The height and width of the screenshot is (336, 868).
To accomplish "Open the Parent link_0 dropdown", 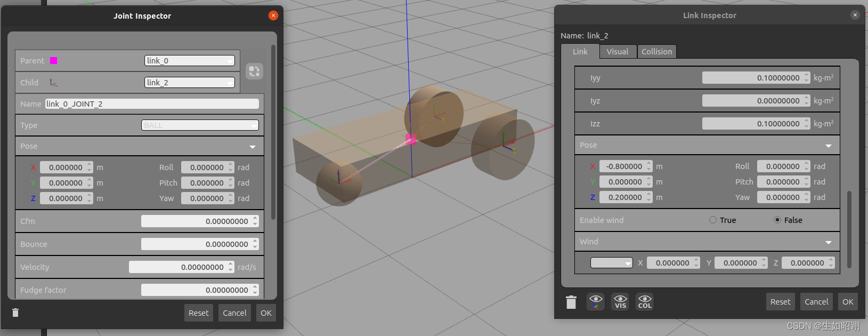I will coord(189,61).
